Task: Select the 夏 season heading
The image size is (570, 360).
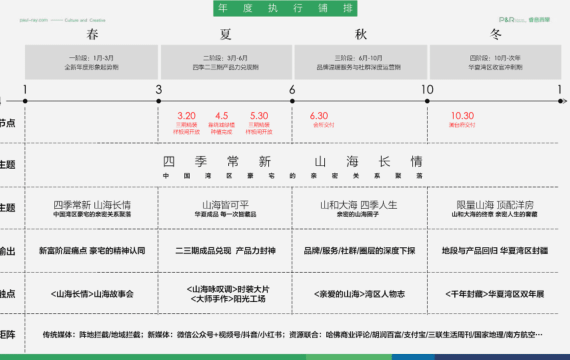Action: coord(225,34)
